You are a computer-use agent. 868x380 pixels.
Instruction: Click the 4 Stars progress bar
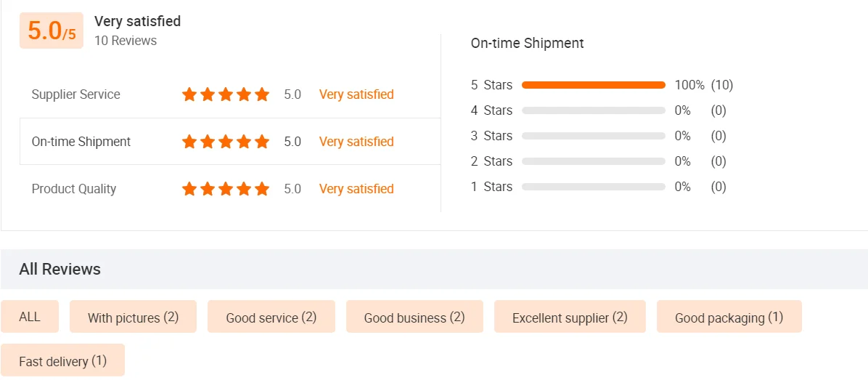(x=593, y=110)
